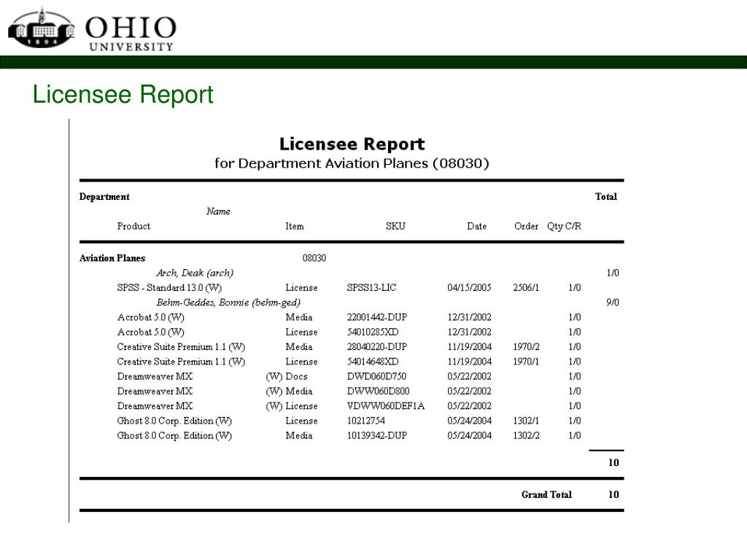
Task: Click "Dreamweaver MX" in the DWD060D750 row
Action: (x=155, y=376)
